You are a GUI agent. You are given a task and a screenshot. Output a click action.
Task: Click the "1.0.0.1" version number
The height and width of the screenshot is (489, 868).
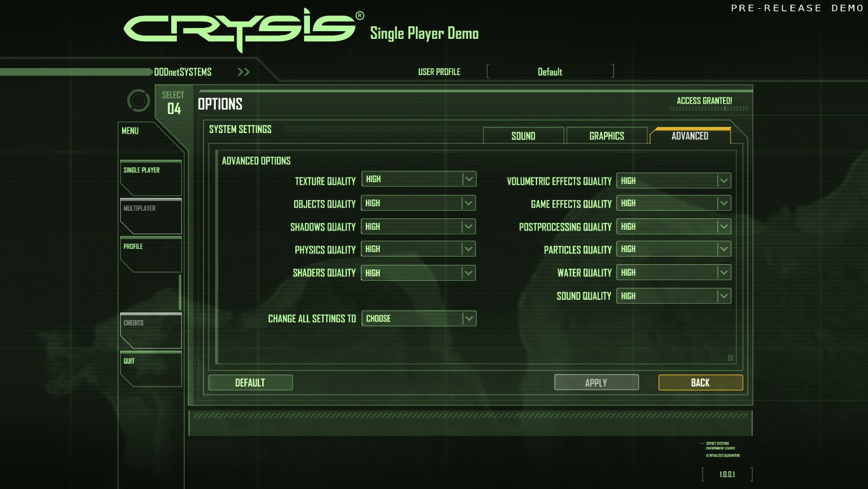[x=727, y=474]
